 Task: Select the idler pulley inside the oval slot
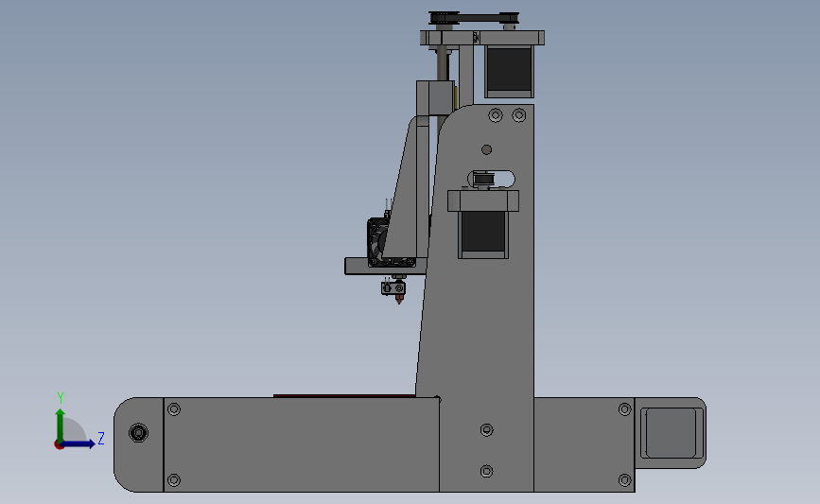[x=483, y=180]
